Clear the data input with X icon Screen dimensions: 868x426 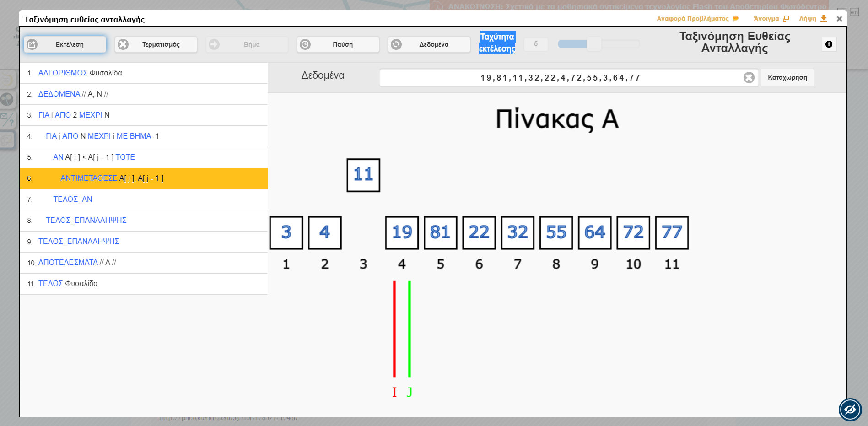click(x=749, y=78)
